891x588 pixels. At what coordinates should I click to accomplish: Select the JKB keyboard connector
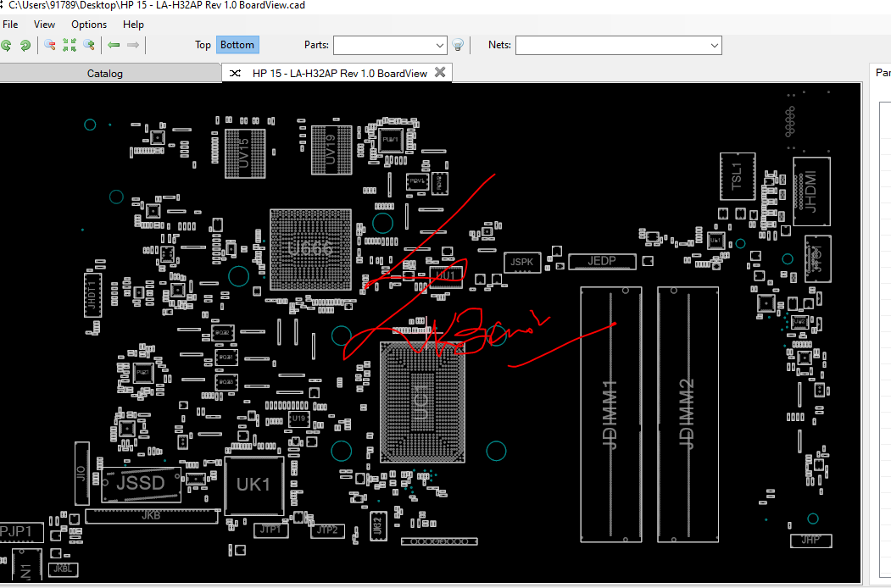pos(151,516)
